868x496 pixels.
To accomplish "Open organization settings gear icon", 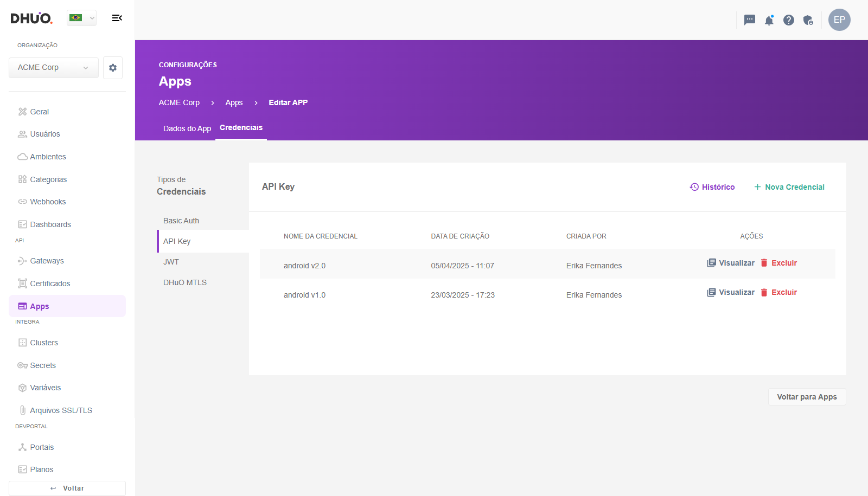I will tap(113, 68).
